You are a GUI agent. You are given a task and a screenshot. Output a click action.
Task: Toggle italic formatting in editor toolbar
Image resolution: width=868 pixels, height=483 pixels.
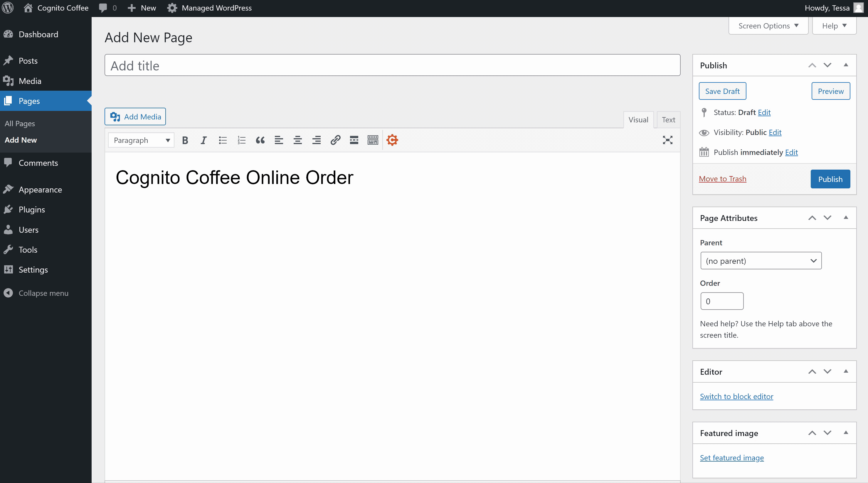[203, 140]
